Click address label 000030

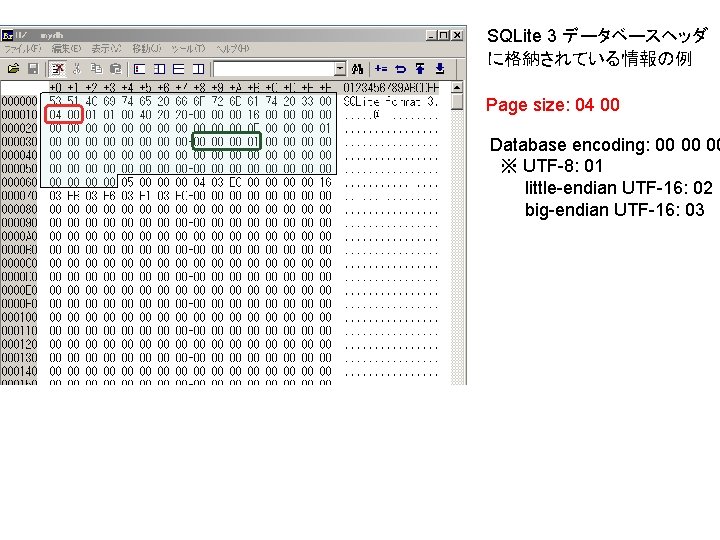coord(19,141)
